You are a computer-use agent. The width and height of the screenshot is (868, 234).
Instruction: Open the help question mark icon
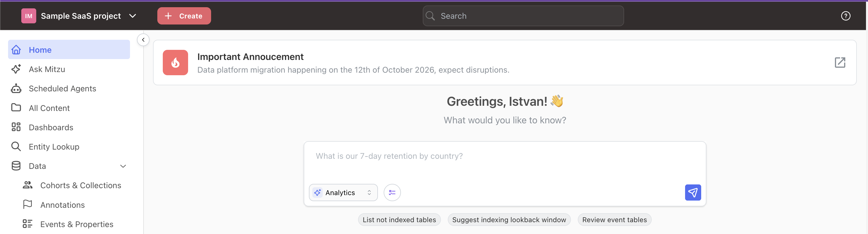[x=846, y=16]
